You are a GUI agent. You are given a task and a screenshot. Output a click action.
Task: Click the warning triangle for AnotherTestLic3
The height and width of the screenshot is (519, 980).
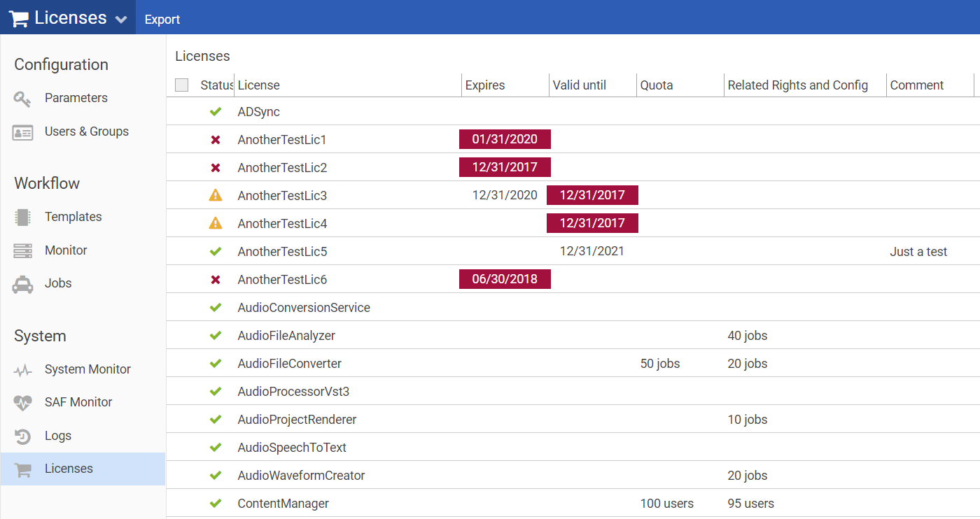click(x=216, y=196)
